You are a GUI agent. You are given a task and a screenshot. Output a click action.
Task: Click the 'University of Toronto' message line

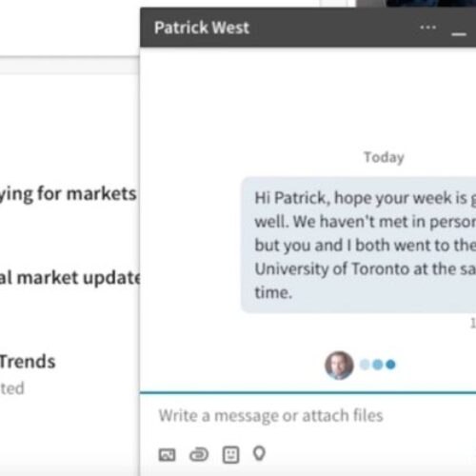pos(365,268)
